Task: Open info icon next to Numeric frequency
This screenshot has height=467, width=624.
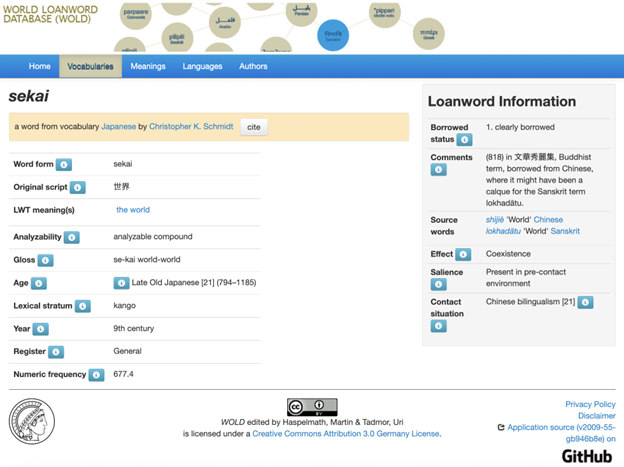Action: point(96,375)
